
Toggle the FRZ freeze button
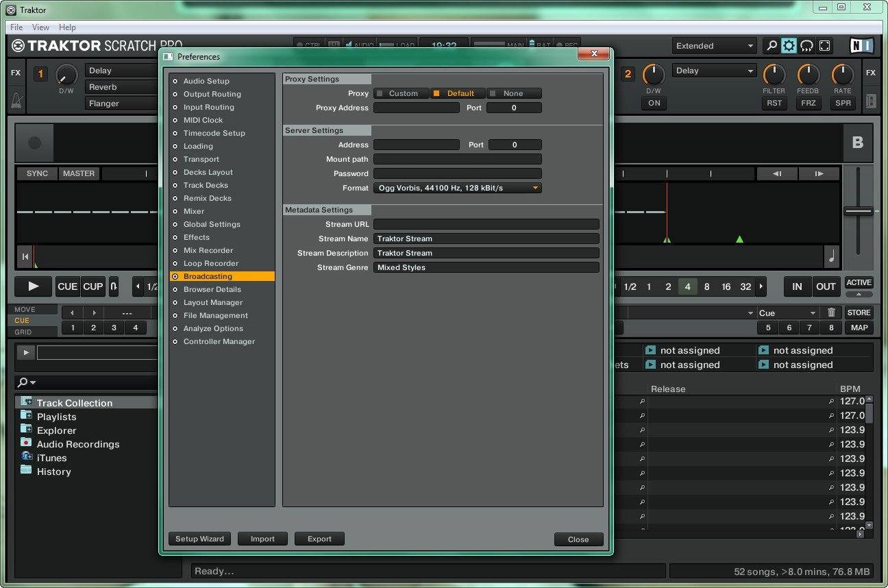[x=809, y=103]
